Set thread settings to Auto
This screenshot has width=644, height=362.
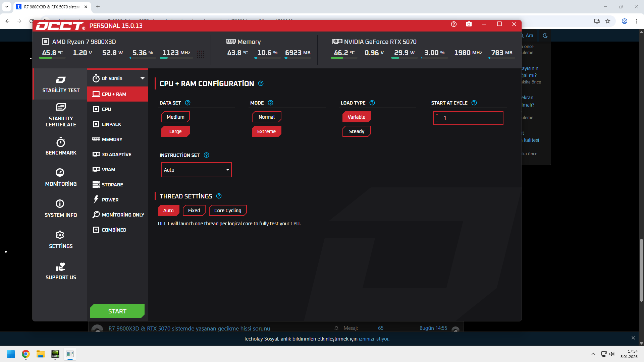pos(168,210)
